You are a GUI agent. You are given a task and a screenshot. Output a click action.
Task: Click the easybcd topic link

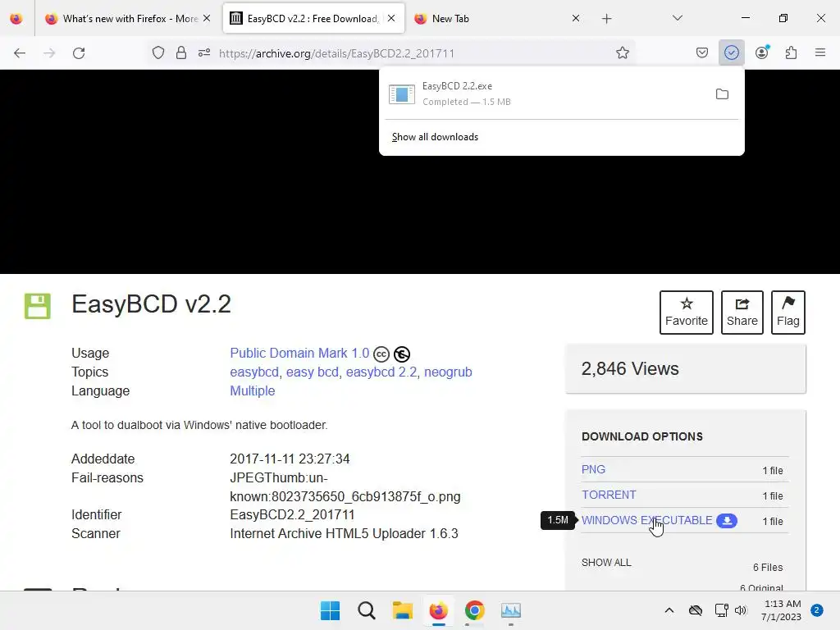[254, 372]
